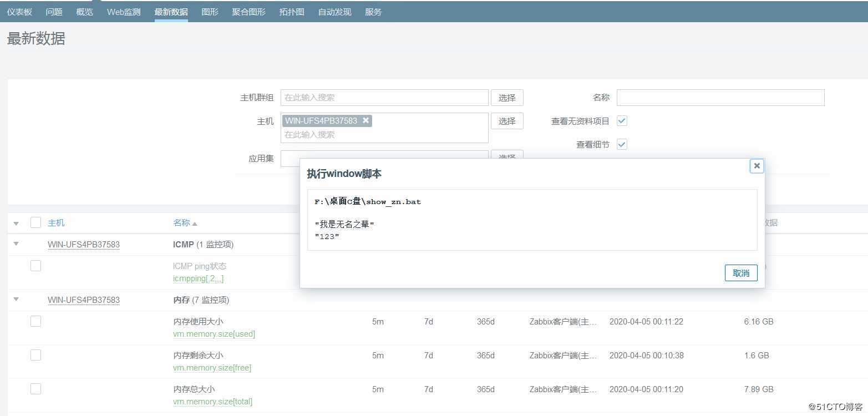The height and width of the screenshot is (416, 868).
Task: Open 聚合图形 menu tab
Action: (x=248, y=12)
